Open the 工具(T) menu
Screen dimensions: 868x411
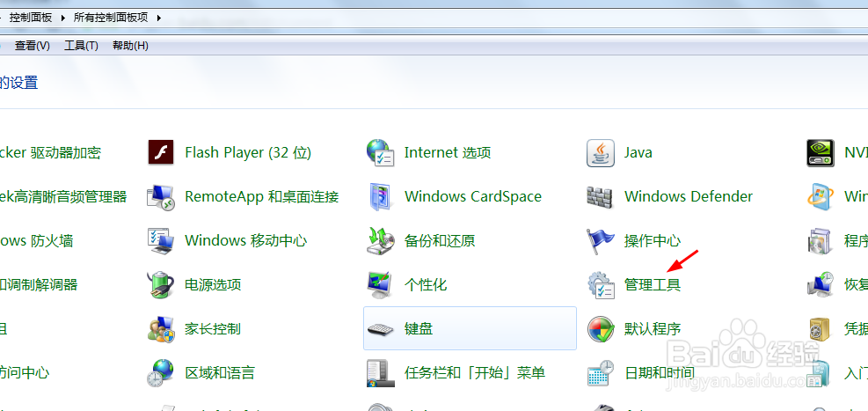pyautogui.click(x=81, y=46)
